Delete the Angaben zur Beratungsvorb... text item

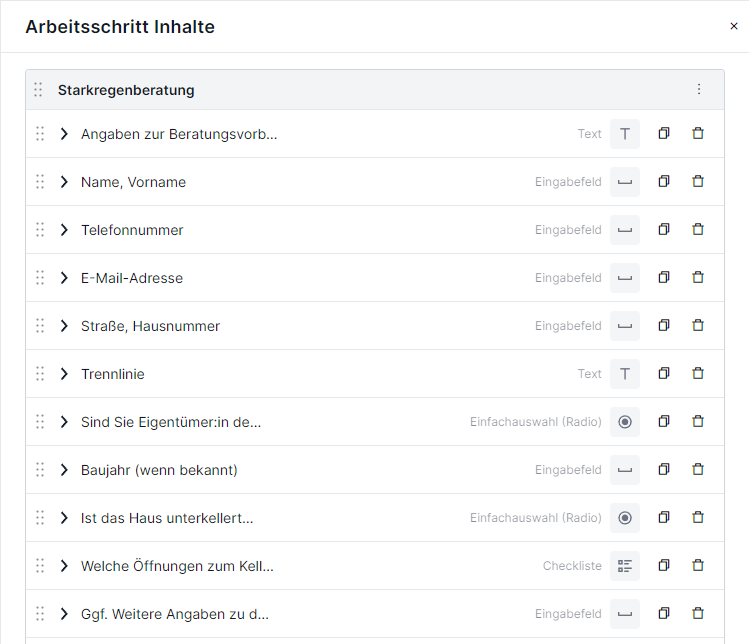[x=698, y=133]
